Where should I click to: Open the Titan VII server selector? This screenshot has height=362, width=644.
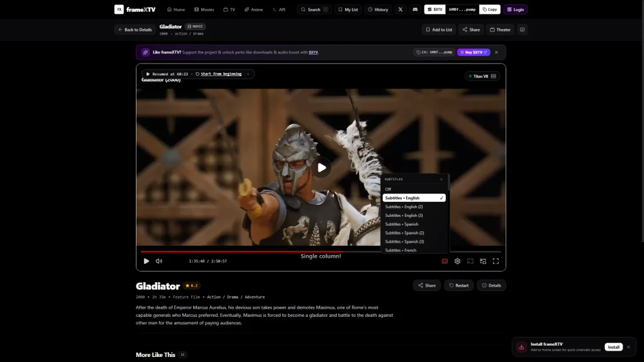[x=482, y=76]
